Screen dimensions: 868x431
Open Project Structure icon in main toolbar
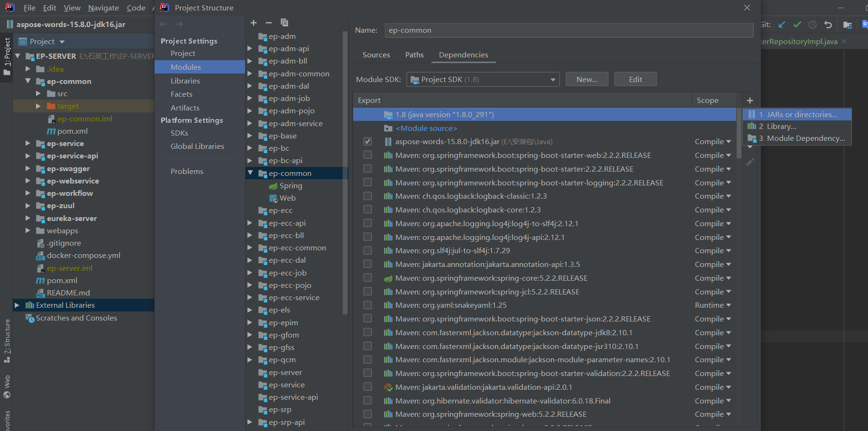(848, 25)
